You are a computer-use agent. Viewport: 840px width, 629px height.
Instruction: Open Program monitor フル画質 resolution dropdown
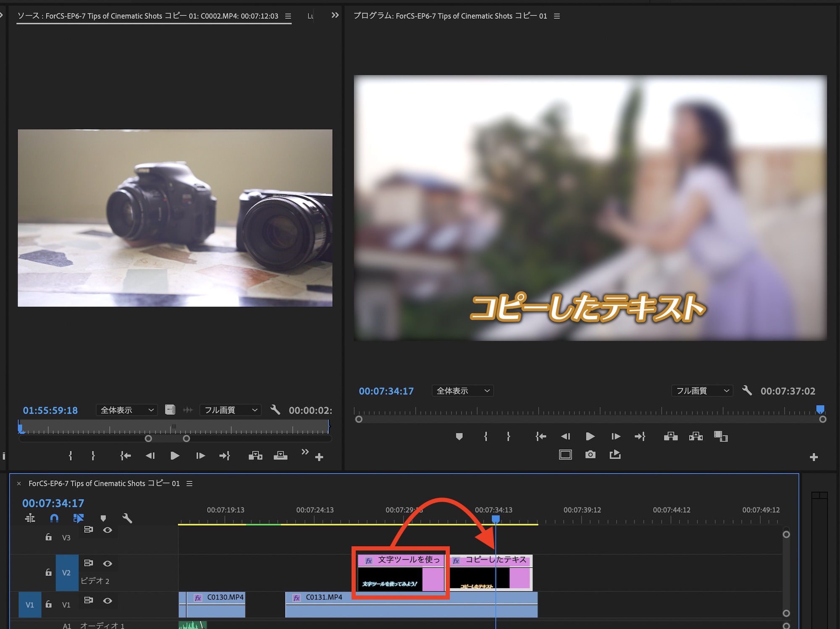[x=702, y=391]
